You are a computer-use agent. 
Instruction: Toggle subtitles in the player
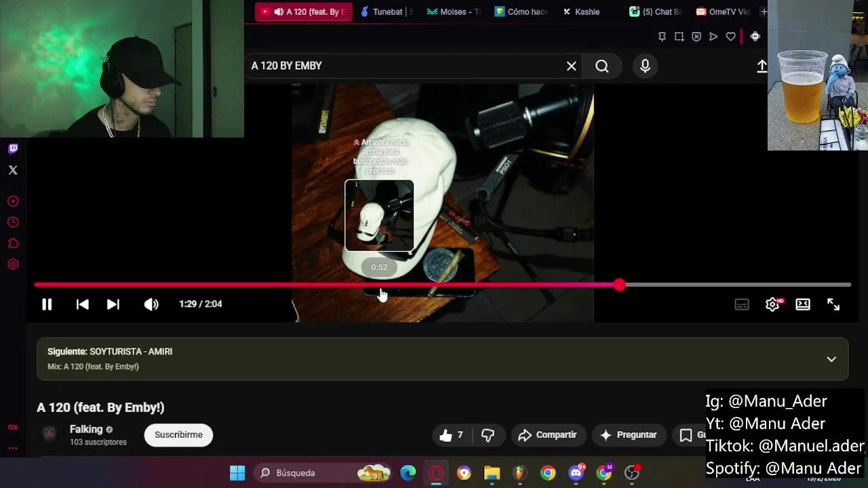click(x=742, y=304)
